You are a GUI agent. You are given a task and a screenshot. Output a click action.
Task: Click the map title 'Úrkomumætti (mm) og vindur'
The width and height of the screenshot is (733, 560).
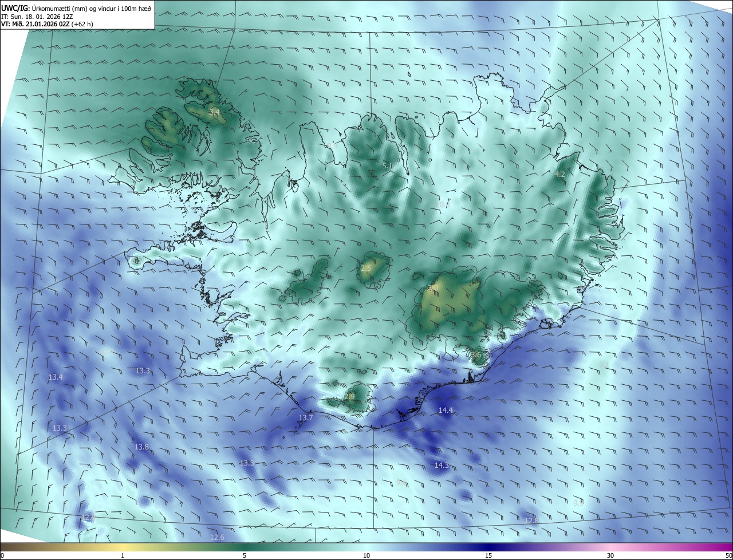pyautogui.click(x=73, y=7)
